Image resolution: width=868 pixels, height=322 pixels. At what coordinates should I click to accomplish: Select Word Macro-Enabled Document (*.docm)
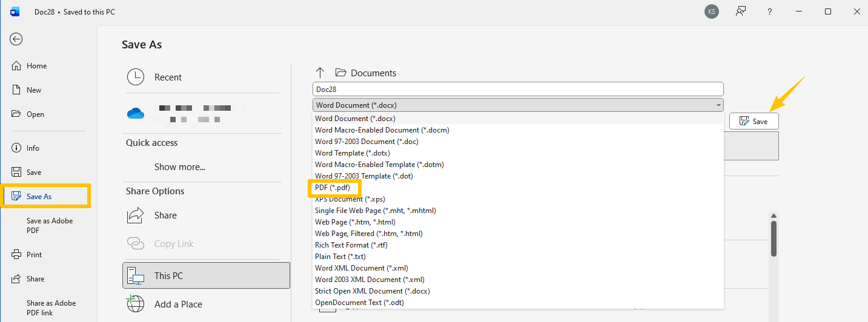(518, 130)
